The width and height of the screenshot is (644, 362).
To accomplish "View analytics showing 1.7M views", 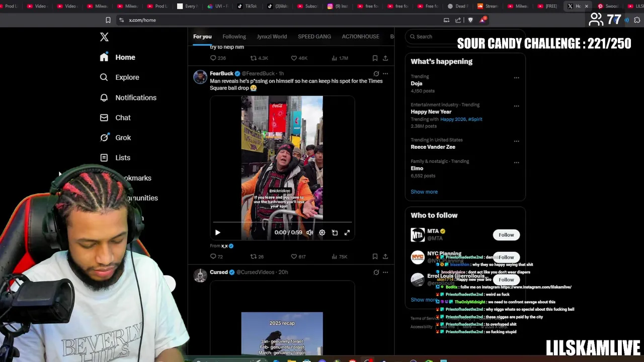I will click(340, 58).
